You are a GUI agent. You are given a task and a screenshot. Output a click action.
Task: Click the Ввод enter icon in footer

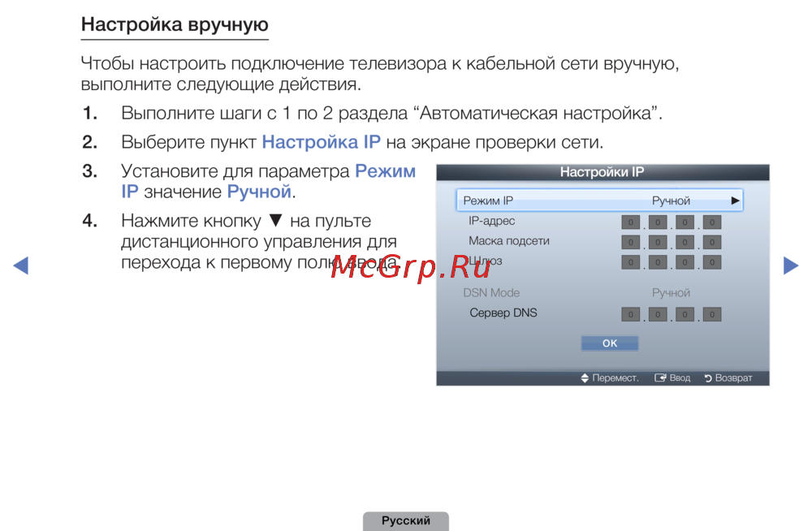(x=661, y=378)
